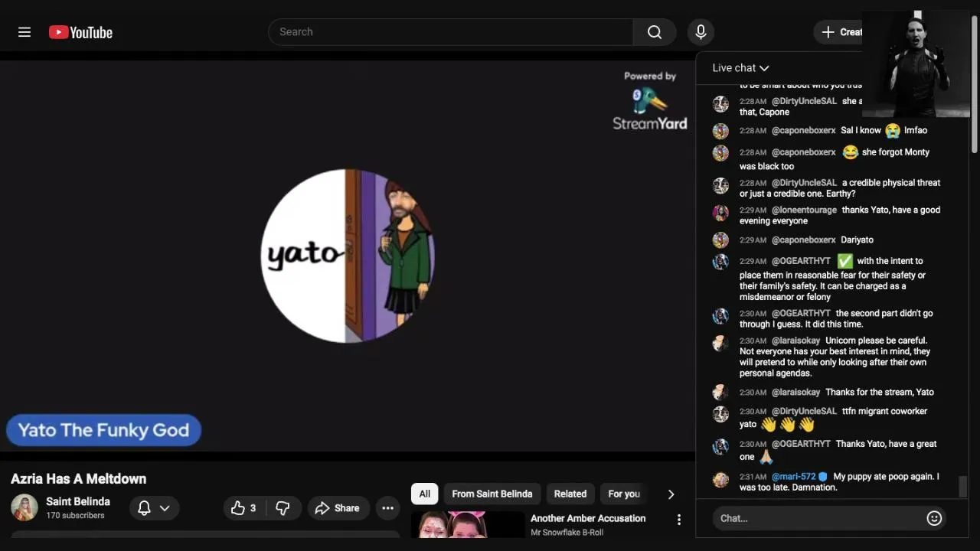The height and width of the screenshot is (551, 980).
Task: Open the emoji picker in chat
Action: click(x=934, y=518)
